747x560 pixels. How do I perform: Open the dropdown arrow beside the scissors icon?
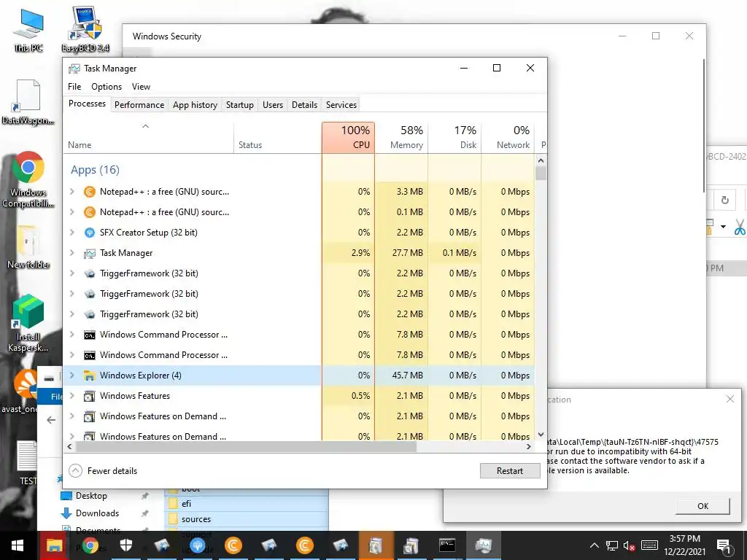tap(723, 227)
